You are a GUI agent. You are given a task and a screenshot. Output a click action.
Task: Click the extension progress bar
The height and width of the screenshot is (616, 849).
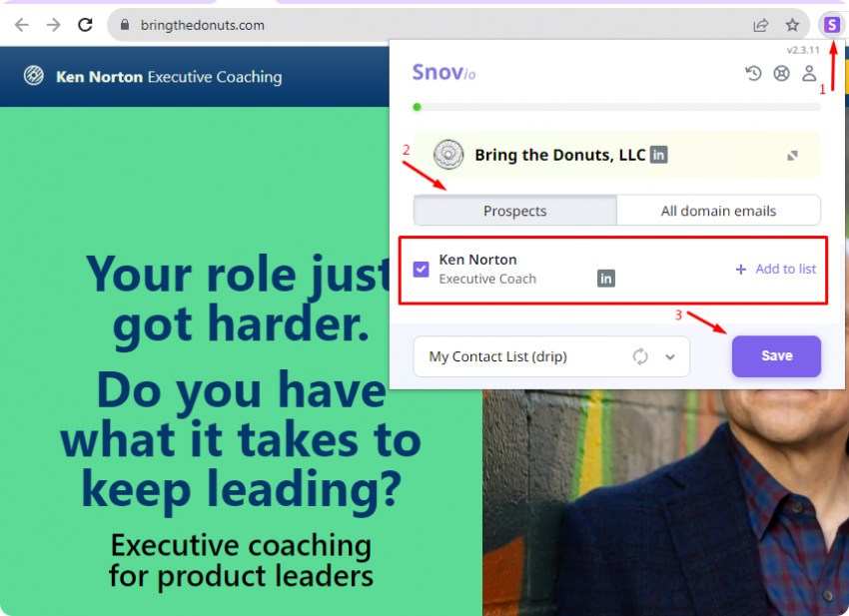616,107
